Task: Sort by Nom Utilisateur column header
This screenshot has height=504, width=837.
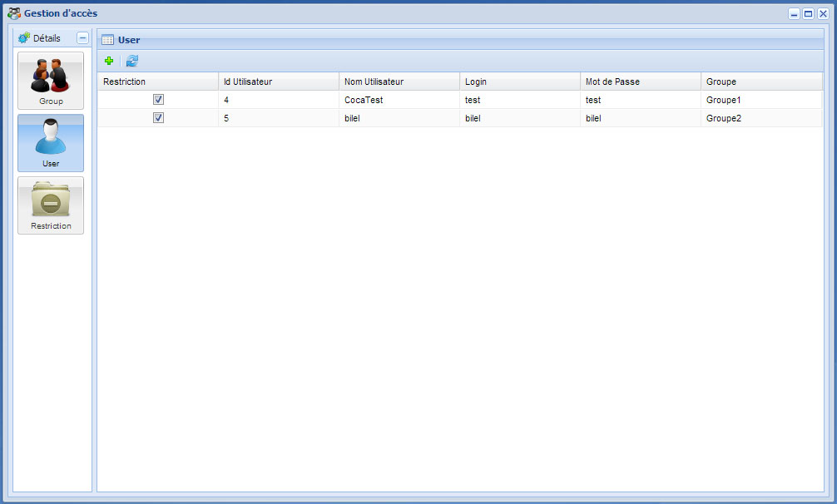Action: [399, 82]
